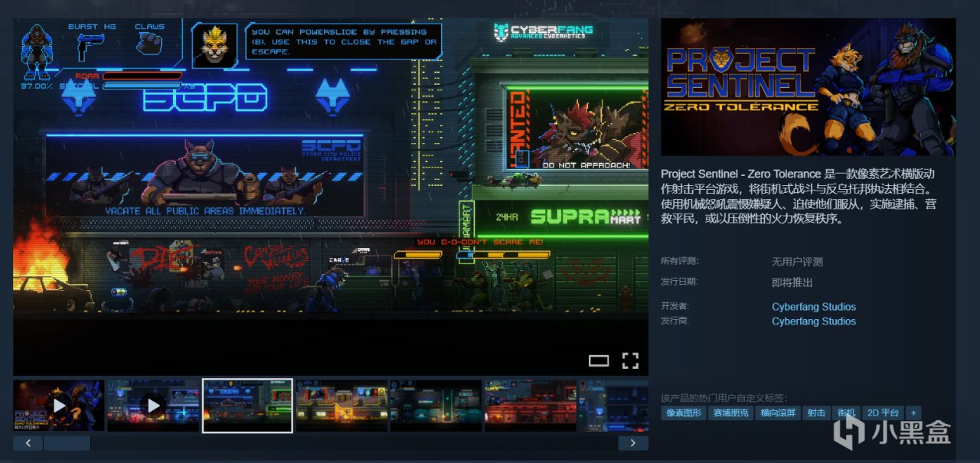Click the 开发者 label
Viewport: 980px width, 463px height.
point(675,306)
